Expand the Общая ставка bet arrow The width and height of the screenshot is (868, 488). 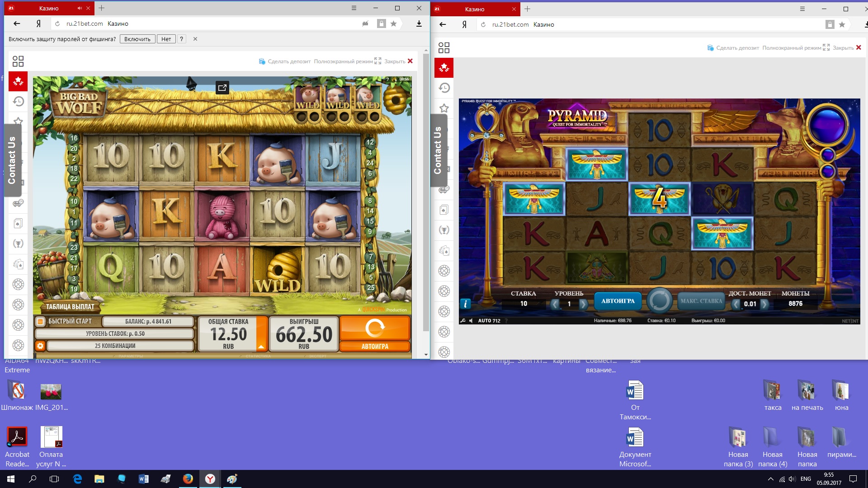pyautogui.click(x=261, y=347)
